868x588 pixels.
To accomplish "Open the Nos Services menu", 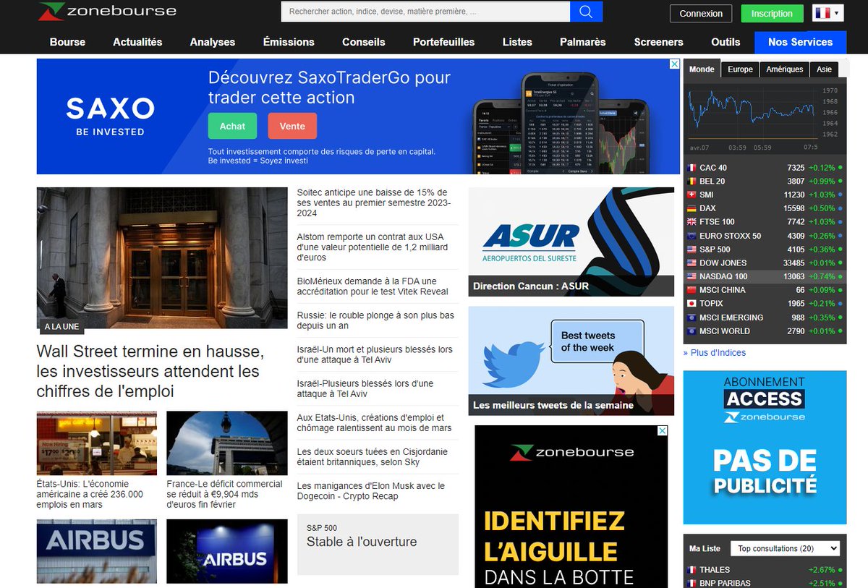I will coord(800,42).
